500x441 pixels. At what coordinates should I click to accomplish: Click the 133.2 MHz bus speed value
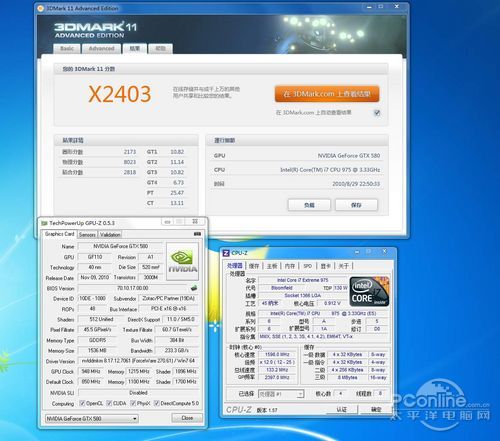[x=277, y=370]
